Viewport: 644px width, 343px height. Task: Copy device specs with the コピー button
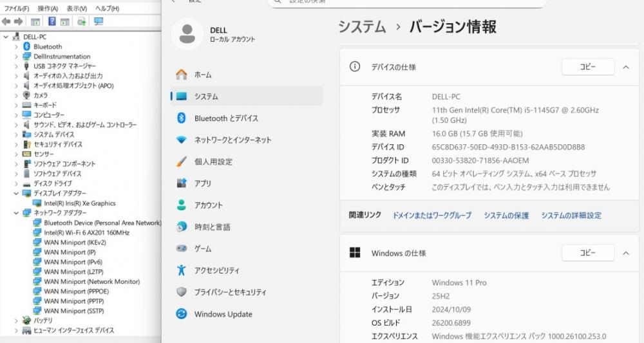click(x=588, y=67)
